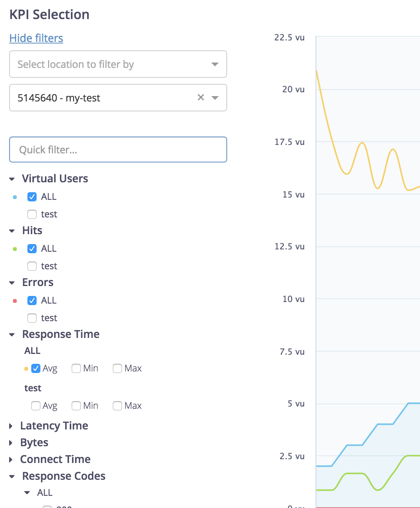Click the 20 vu axis label
The width and height of the screenshot is (420, 508).
pyautogui.click(x=293, y=89)
